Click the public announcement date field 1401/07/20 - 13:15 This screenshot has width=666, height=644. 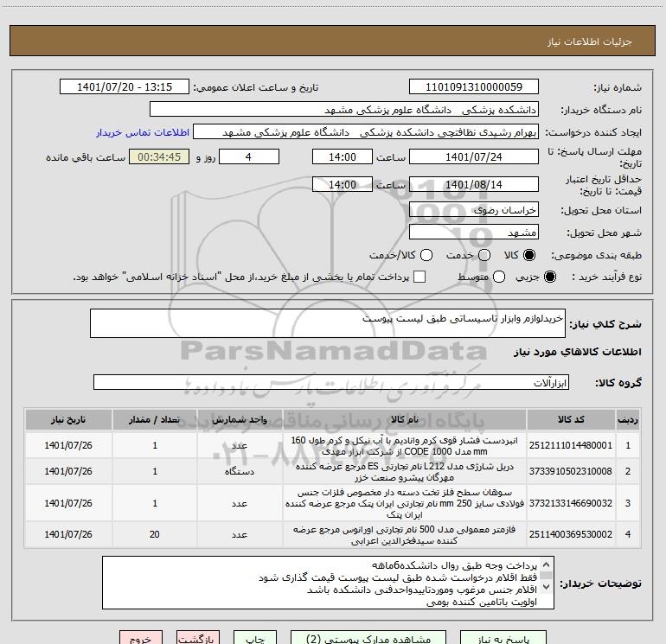(125, 86)
